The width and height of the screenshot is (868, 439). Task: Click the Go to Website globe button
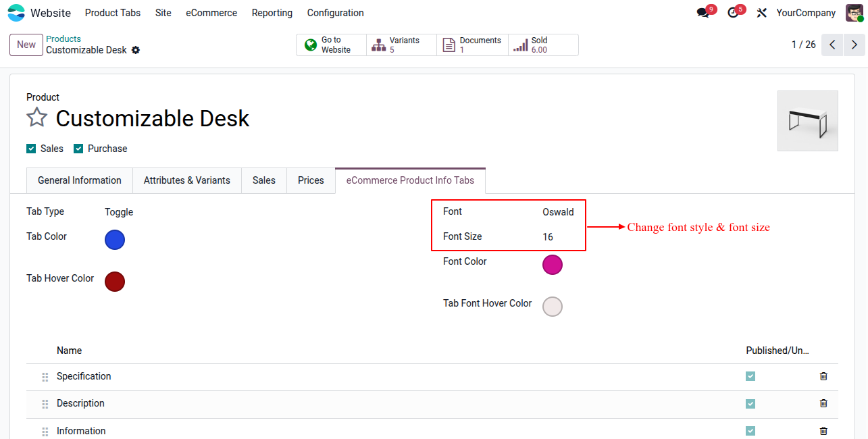pos(331,45)
